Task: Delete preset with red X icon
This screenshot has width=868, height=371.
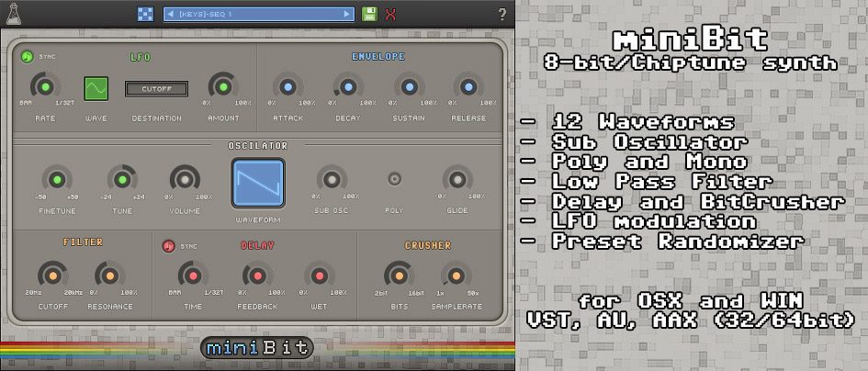Action: tap(390, 15)
